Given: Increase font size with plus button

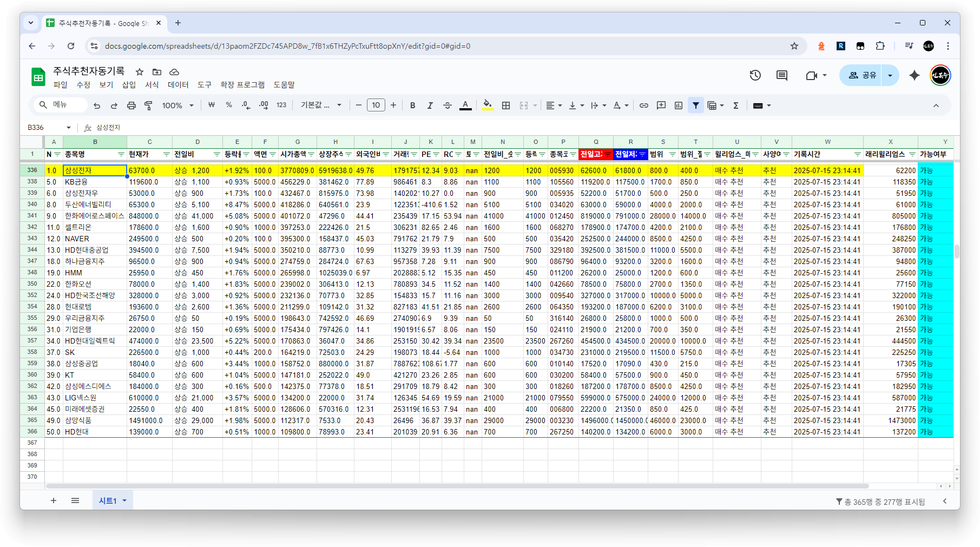Looking at the screenshot, I should (393, 106).
